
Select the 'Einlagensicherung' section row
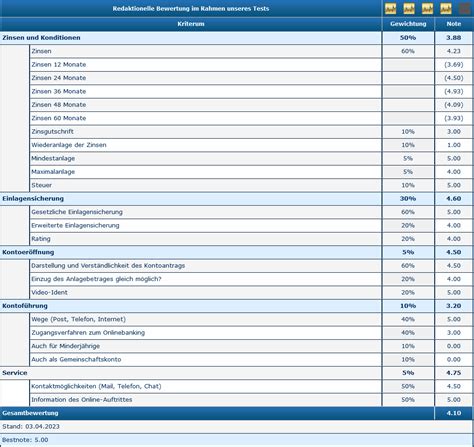point(237,199)
